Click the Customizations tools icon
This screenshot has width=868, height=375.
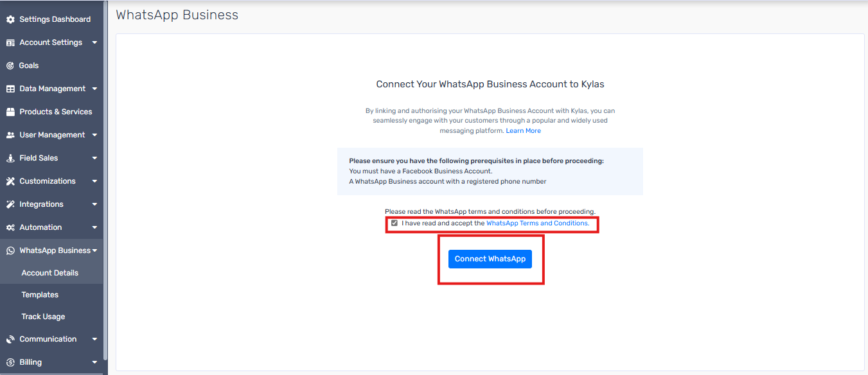click(10, 181)
